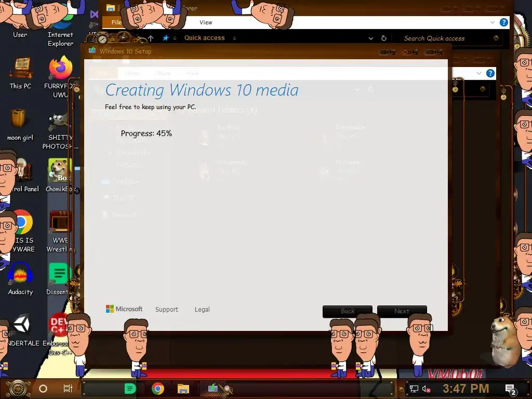The image size is (532, 399).
Task: Click the Search Quick access field
Action: tap(447, 38)
